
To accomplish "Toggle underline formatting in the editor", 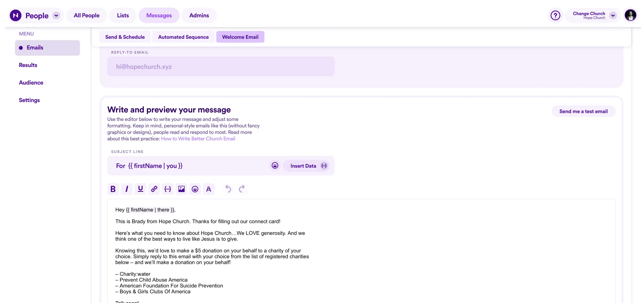I will [140, 189].
